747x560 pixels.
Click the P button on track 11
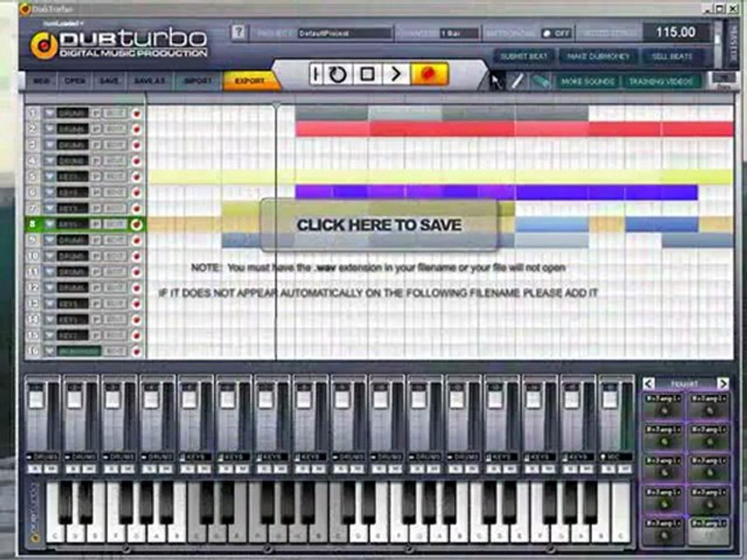[96, 272]
